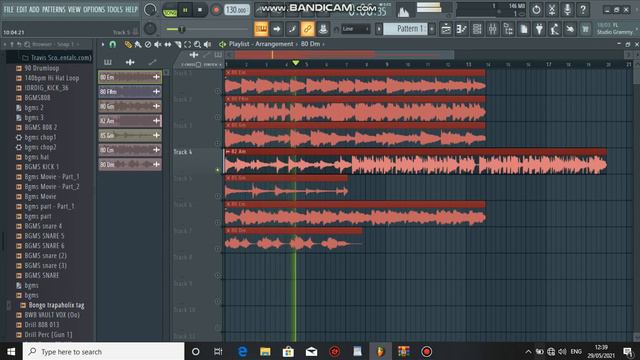This screenshot has height=360, width=640.
Task: Select the Paint brush tool in Playlist
Action: [138, 44]
